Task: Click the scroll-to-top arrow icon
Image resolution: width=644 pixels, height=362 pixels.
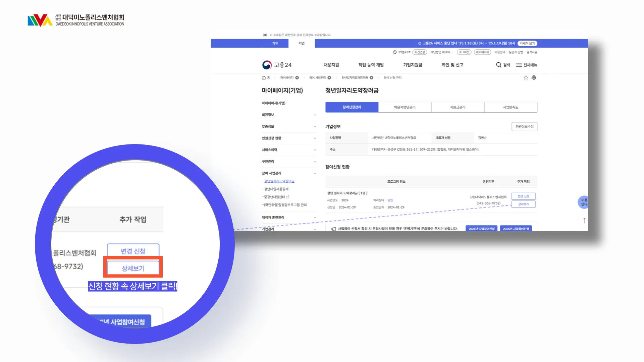Action: coord(584,221)
